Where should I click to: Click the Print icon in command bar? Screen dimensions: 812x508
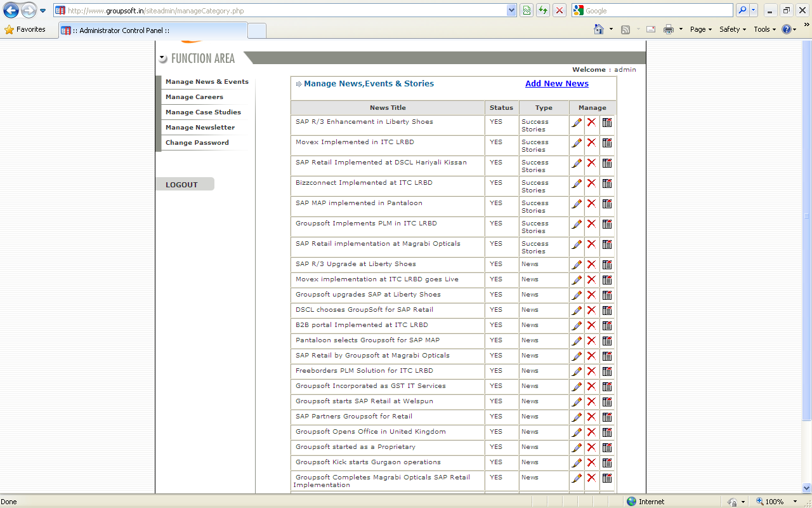pyautogui.click(x=668, y=29)
